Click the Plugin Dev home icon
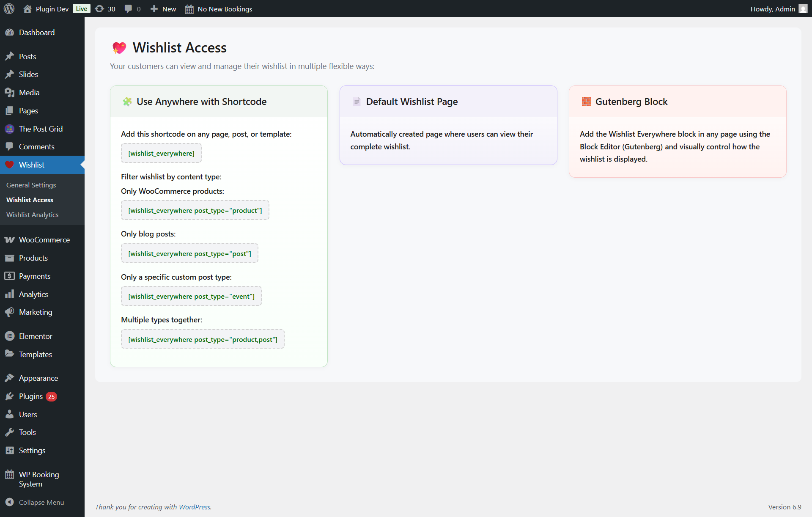This screenshot has height=517, width=812. pos(27,9)
